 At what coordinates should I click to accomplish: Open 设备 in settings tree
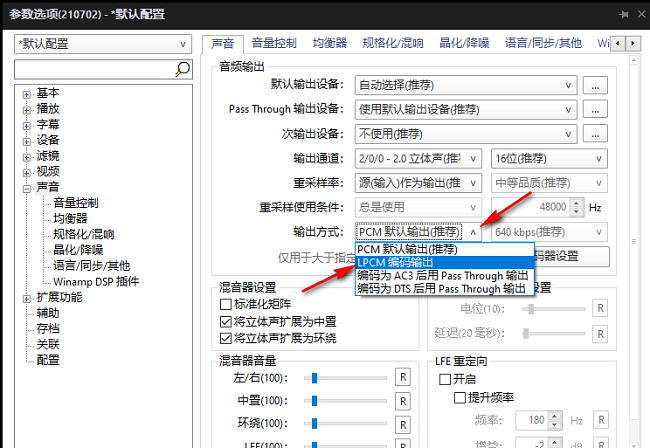tap(48, 140)
